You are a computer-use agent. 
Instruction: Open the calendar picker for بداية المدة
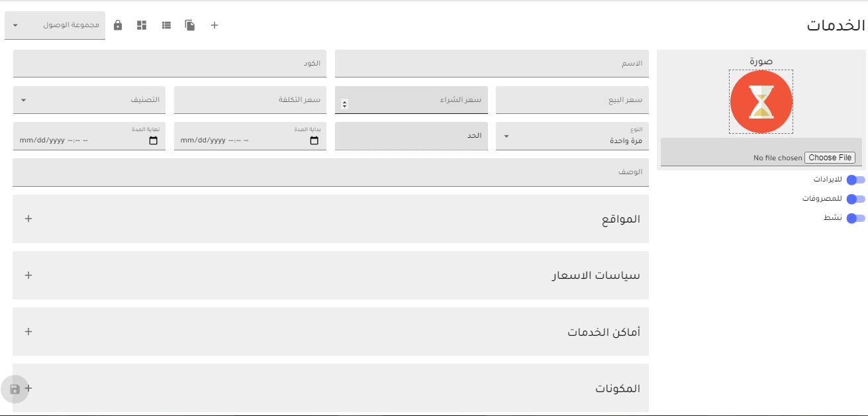coord(315,140)
